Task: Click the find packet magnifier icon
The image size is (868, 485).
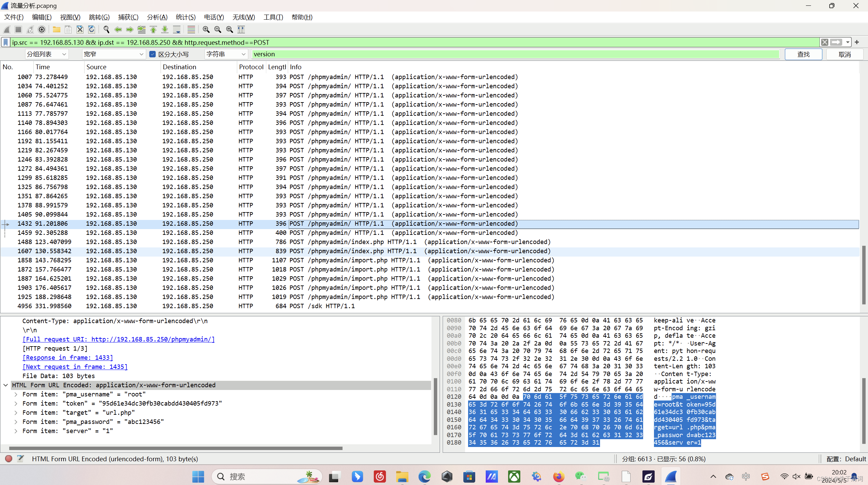Action: (106, 30)
